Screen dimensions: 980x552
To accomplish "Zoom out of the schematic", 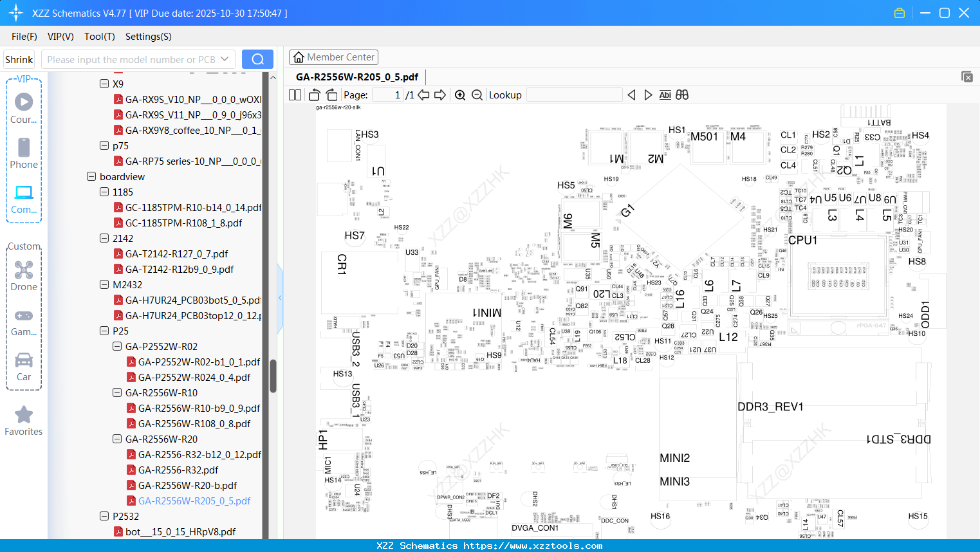I will click(477, 95).
